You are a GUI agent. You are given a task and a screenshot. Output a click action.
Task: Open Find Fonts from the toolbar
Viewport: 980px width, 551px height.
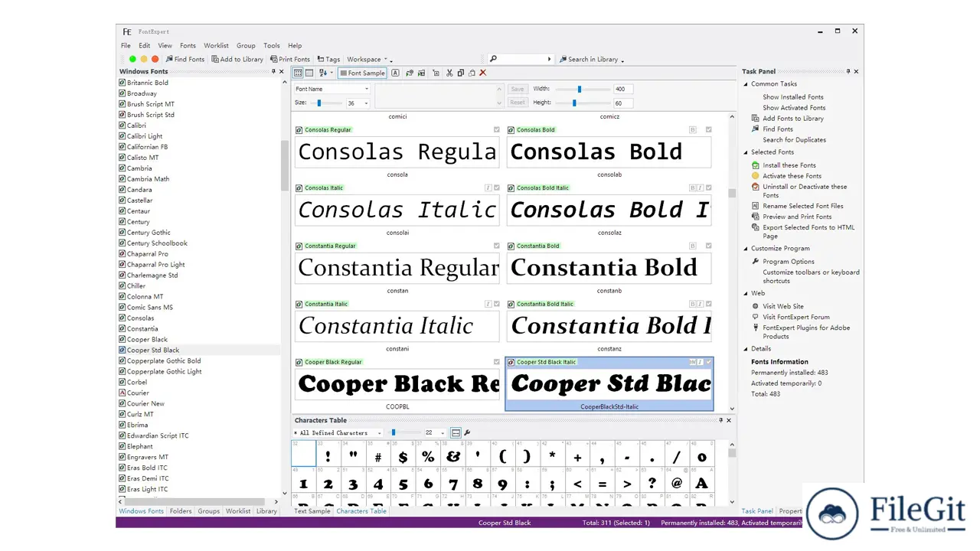[x=185, y=59]
